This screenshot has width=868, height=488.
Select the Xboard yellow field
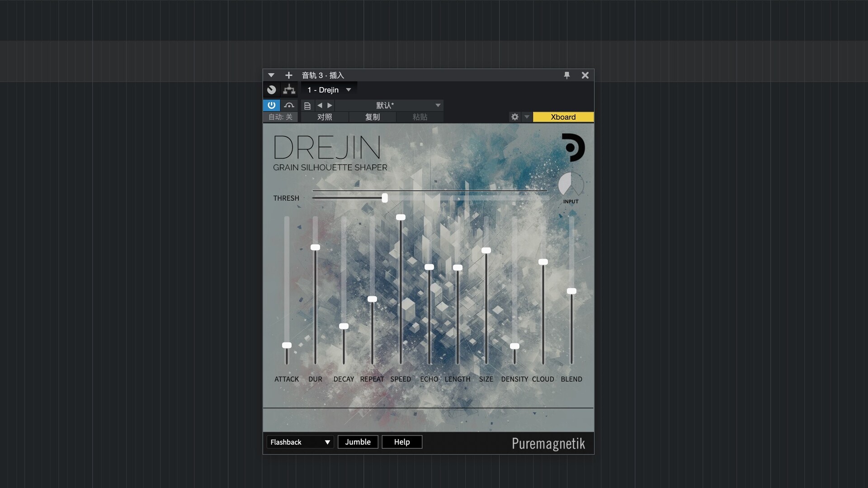pyautogui.click(x=563, y=117)
